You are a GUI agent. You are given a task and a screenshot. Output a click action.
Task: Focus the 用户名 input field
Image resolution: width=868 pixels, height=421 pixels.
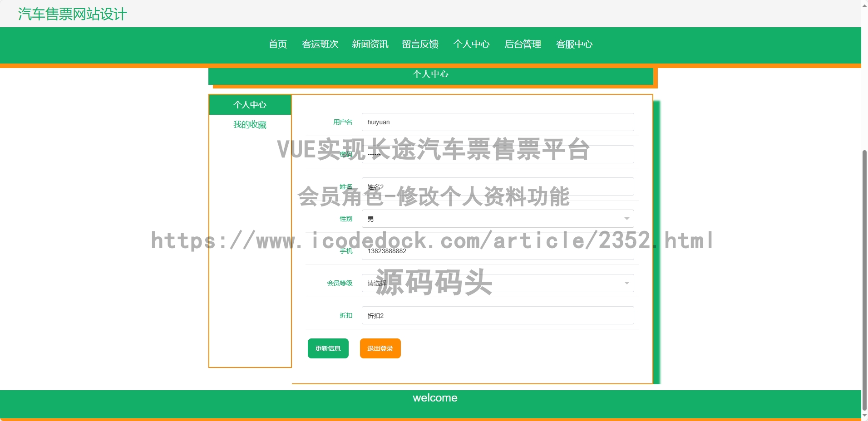(x=498, y=122)
